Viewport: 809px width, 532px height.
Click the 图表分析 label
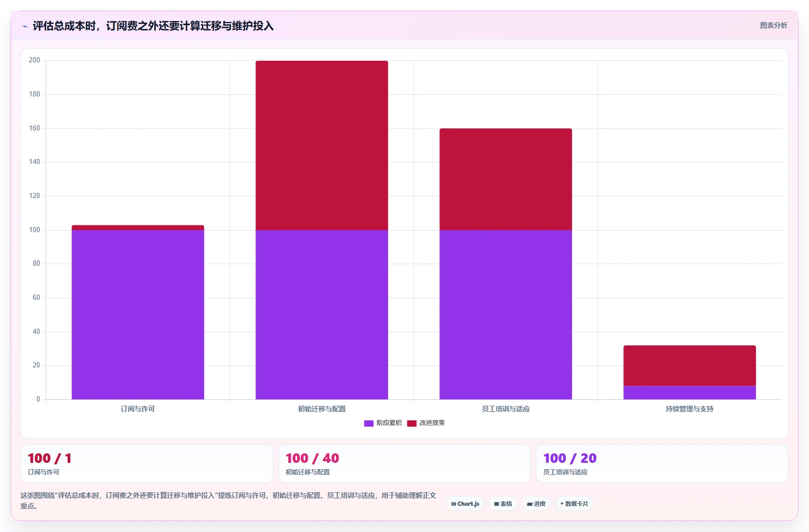(773, 25)
